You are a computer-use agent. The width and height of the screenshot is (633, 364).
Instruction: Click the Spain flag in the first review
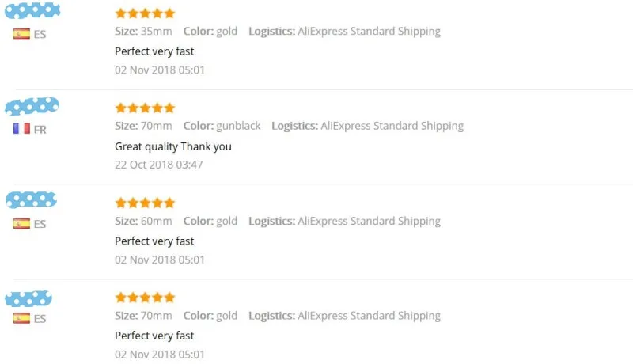[x=21, y=34]
